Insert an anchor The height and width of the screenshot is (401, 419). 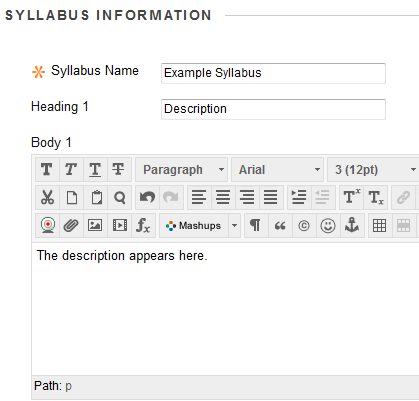coord(352,226)
